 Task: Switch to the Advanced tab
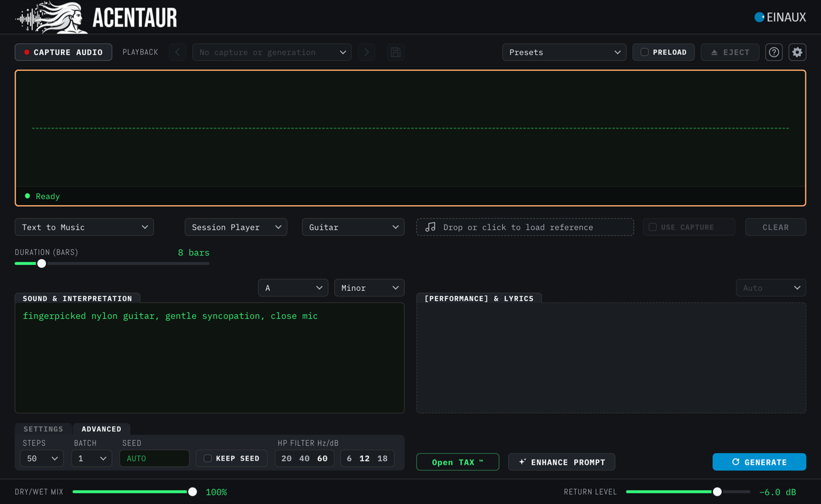coord(101,429)
